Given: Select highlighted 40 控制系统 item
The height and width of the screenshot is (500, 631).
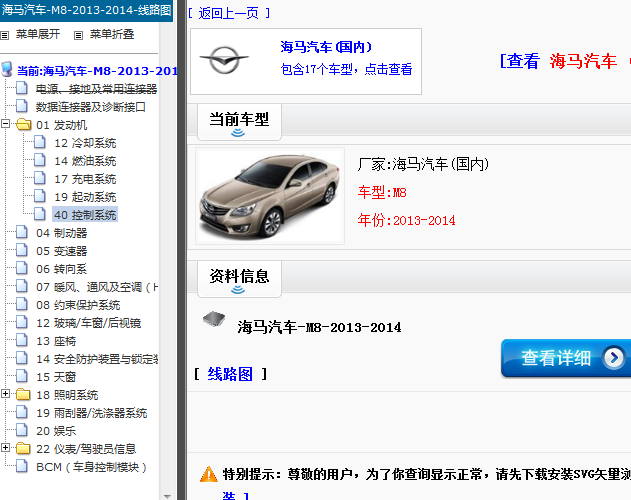Looking at the screenshot, I should pyautogui.click(x=85, y=215).
